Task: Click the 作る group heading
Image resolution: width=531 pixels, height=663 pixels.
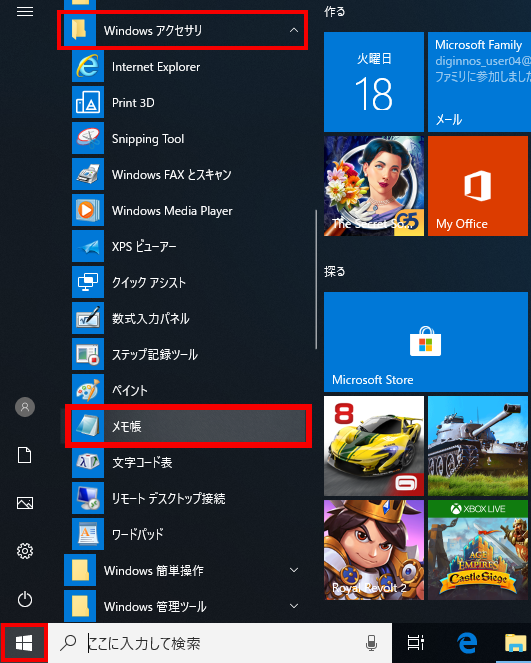Action: click(334, 12)
